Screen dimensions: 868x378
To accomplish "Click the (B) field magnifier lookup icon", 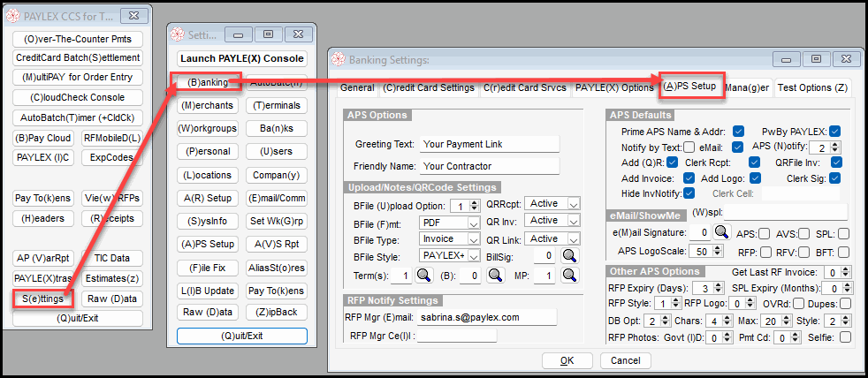I will point(496,275).
